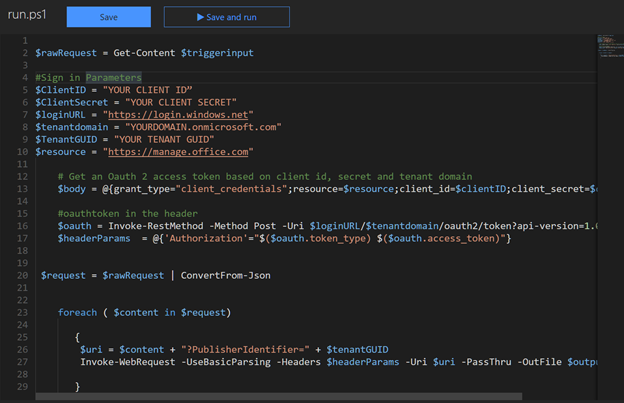Click the "YOUR CLIENT SECRET" string
Viewport: 624px width, 403px height.
pos(181,102)
